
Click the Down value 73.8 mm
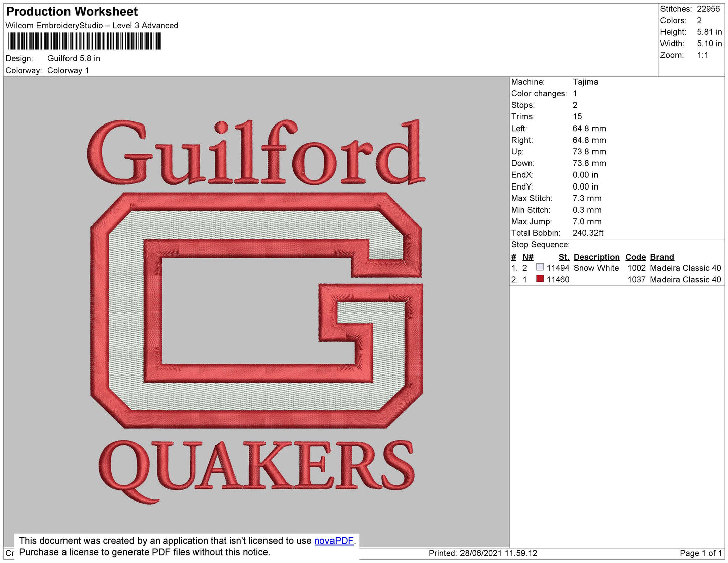[x=589, y=163]
